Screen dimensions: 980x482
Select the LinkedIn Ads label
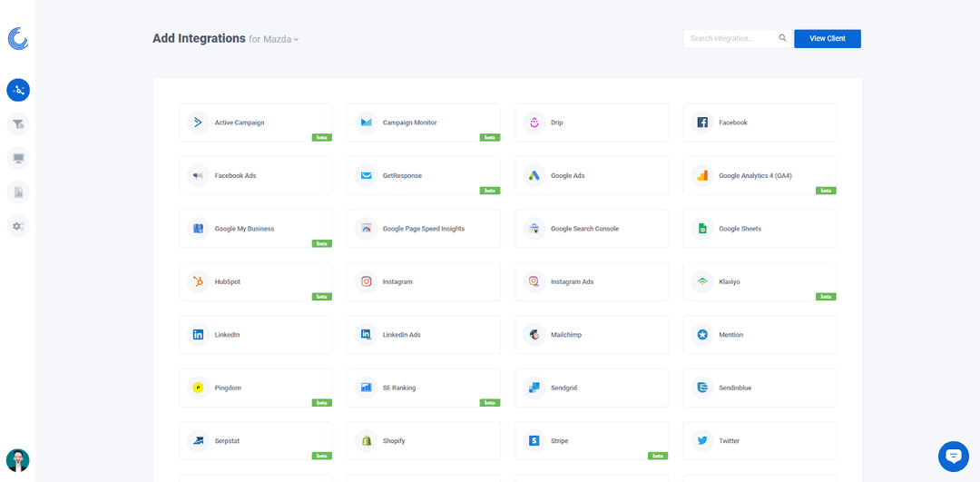click(x=401, y=336)
